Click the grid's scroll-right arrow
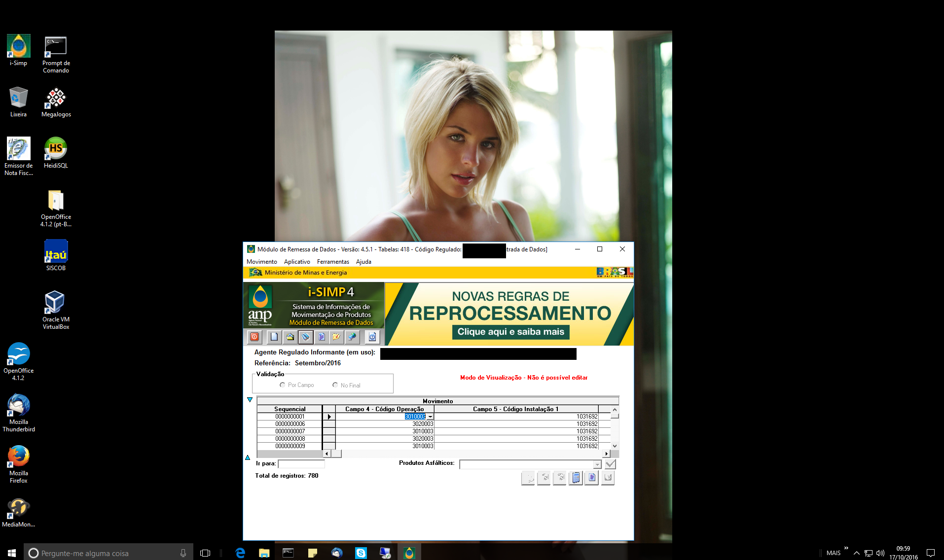Screen dimensions: 944x560 [x=606, y=454]
